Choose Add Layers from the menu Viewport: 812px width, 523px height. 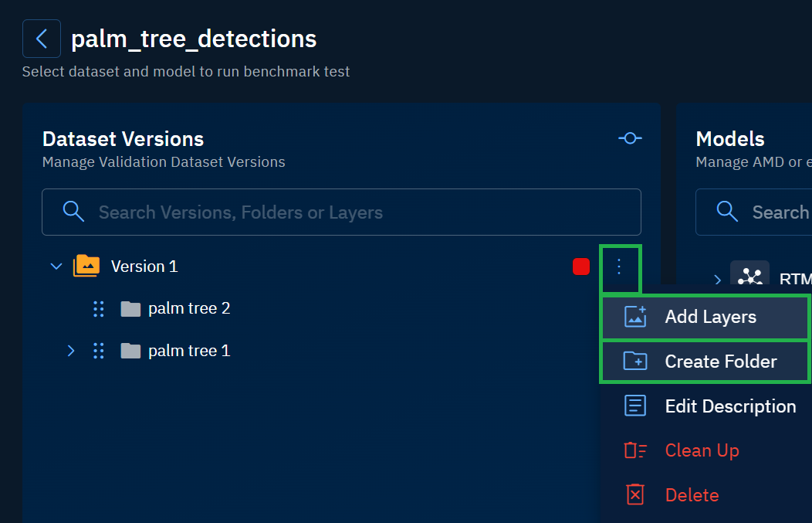click(x=710, y=317)
